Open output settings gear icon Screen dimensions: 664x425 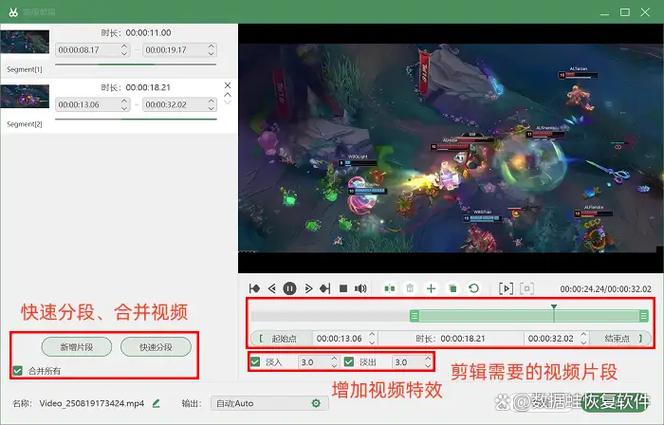coord(316,403)
